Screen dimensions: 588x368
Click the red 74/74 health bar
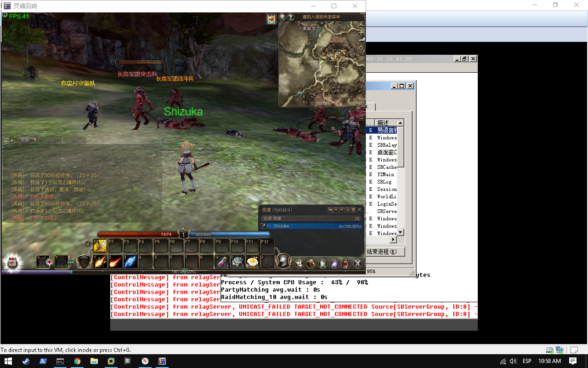pos(137,234)
